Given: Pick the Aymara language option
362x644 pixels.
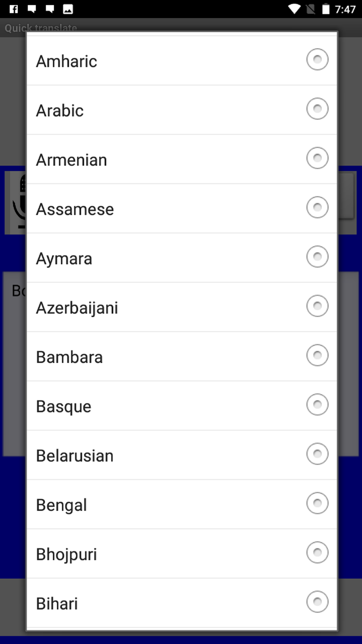Looking at the screenshot, I should click(317, 257).
